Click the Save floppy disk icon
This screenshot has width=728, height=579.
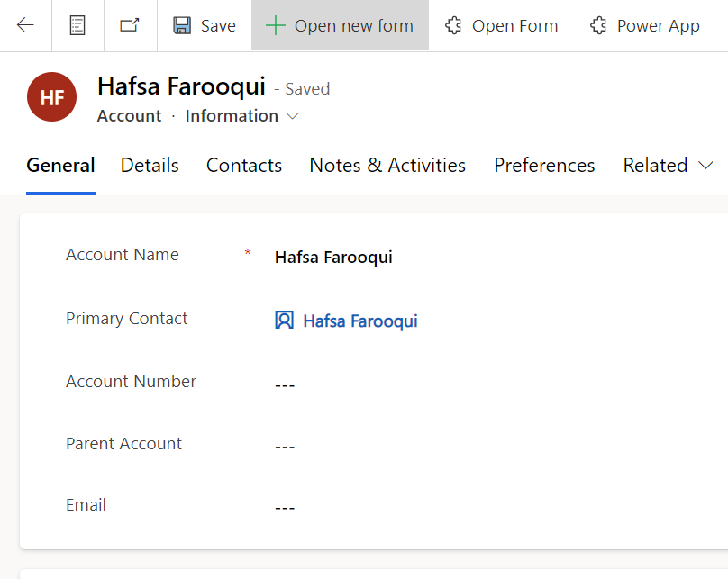pos(182,26)
